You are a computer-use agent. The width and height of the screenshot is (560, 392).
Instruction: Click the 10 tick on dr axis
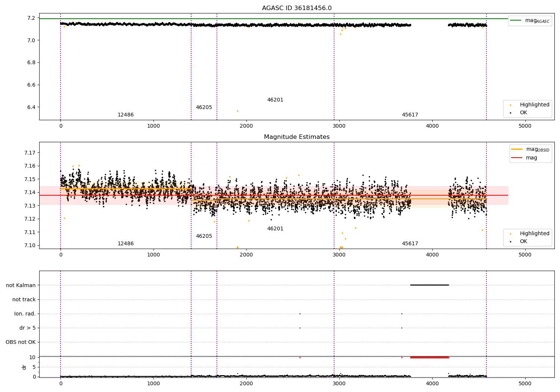[x=32, y=358]
